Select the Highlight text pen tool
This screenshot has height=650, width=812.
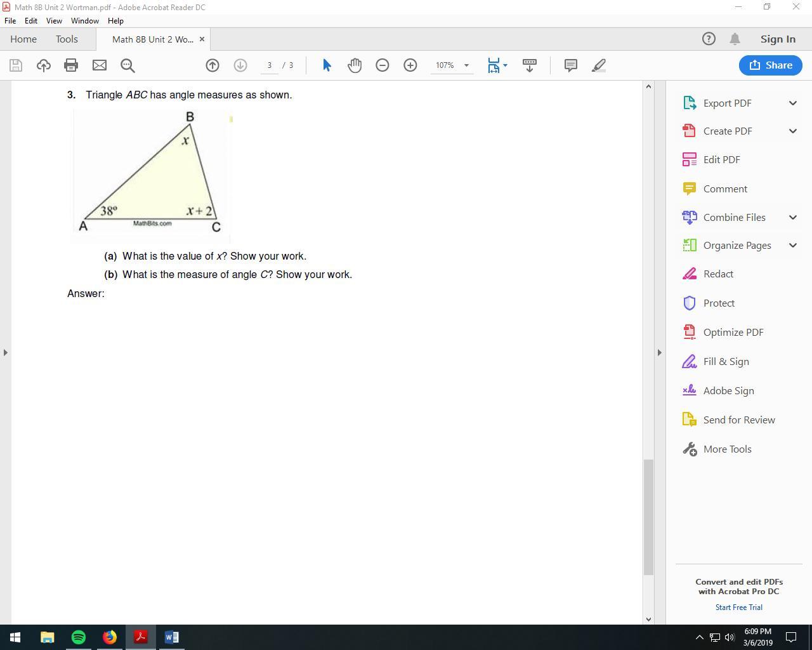click(599, 65)
